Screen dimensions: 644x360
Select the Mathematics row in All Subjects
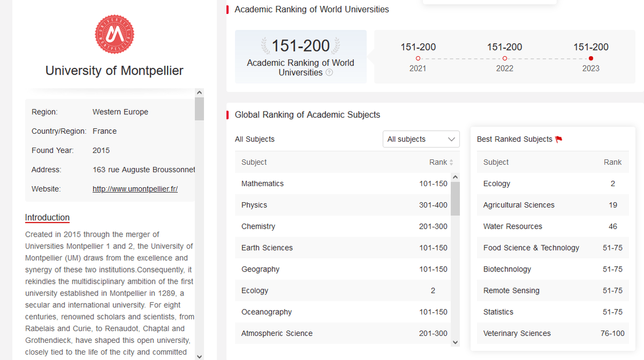(343, 183)
